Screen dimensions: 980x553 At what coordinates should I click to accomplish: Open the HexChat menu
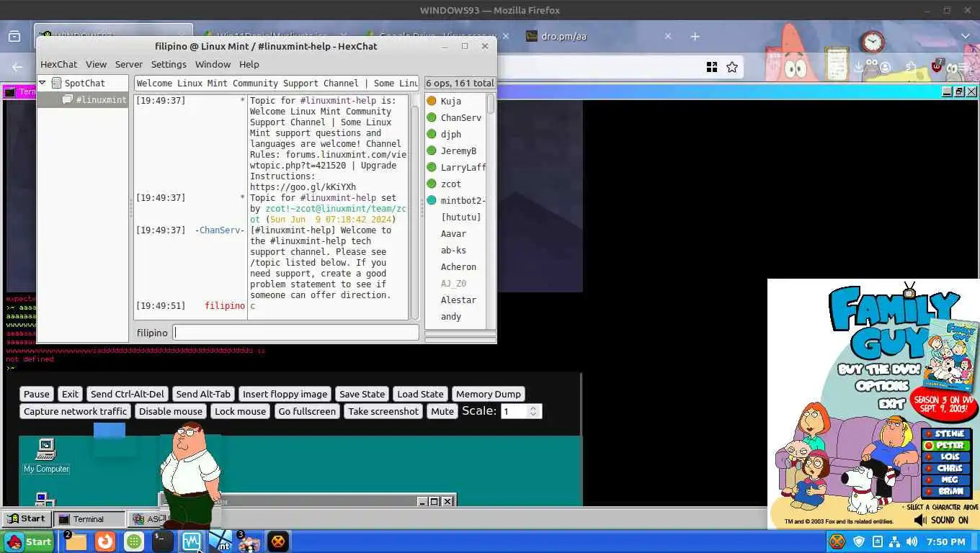point(58,64)
